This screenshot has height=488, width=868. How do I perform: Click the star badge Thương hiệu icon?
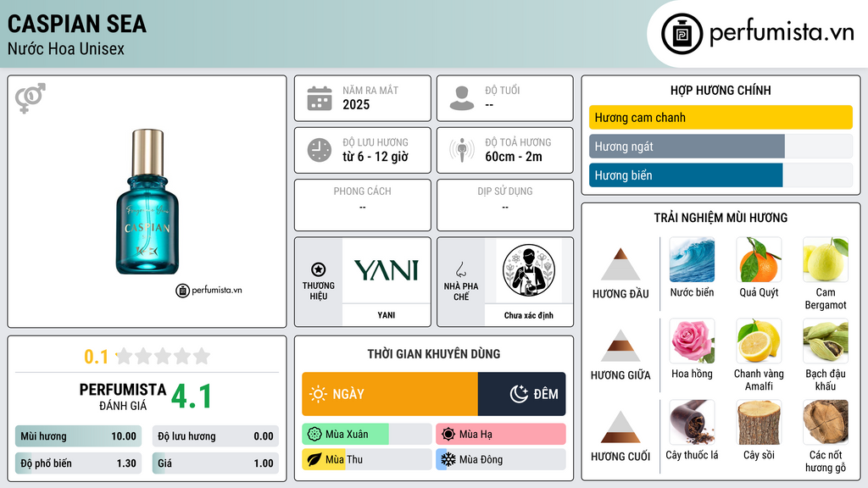pos(319,269)
